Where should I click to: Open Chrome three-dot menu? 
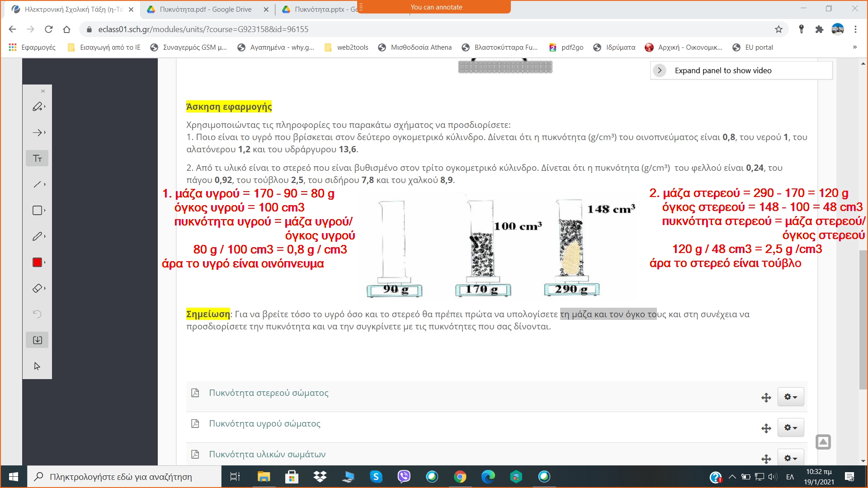coord(855,29)
